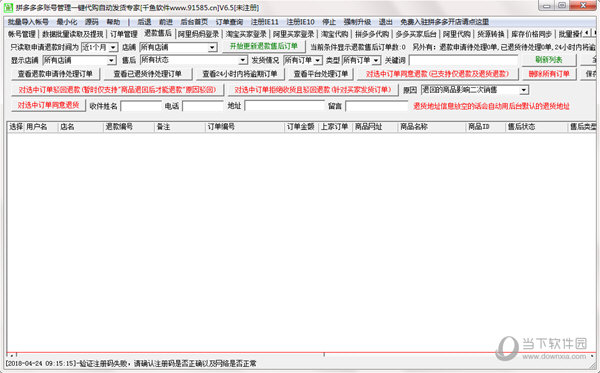The width and height of the screenshot is (600, 373).
Task: Click 前进 in the menu bar
Action: click(x=166, y=22)
